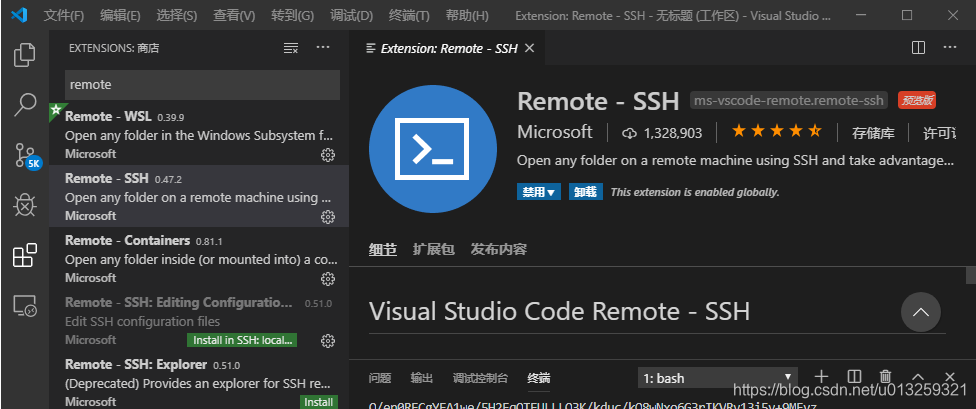Select Remote - SSH 0.47.2 in list
Viewport: 976px width, 409px height.
199,196
